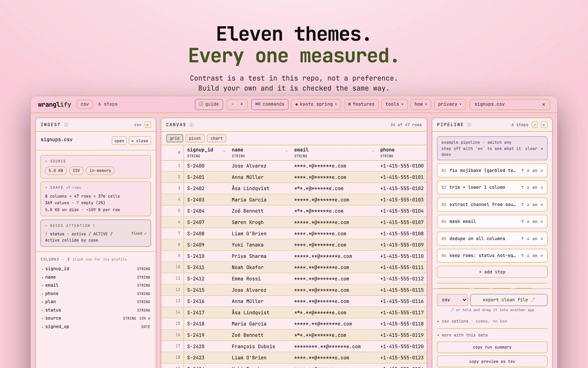
Task: Move step 04 mask email down
Action: pos(528,221)
